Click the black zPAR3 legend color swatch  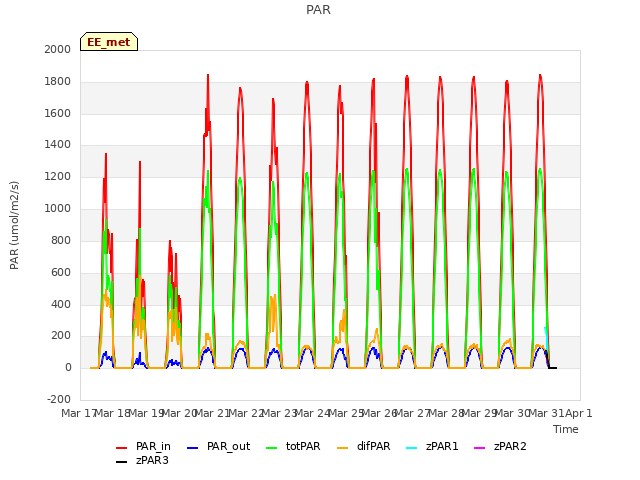(x=122, y=462)
